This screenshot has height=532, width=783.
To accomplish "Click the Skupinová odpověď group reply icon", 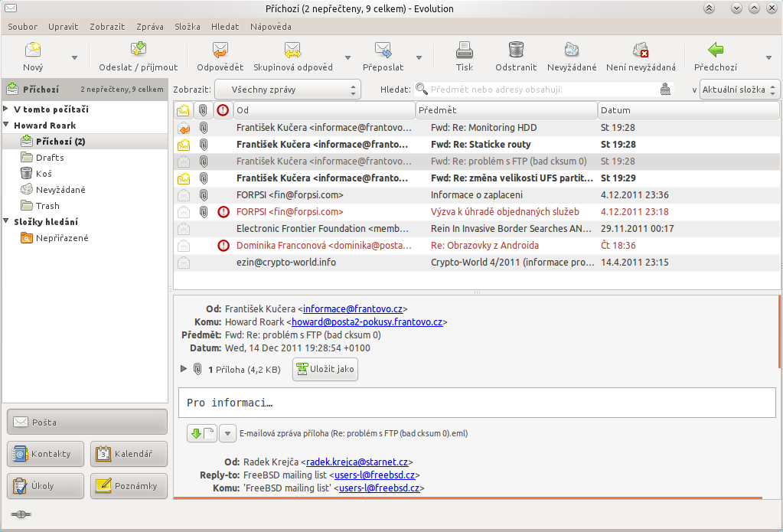I will pos(292,51).
